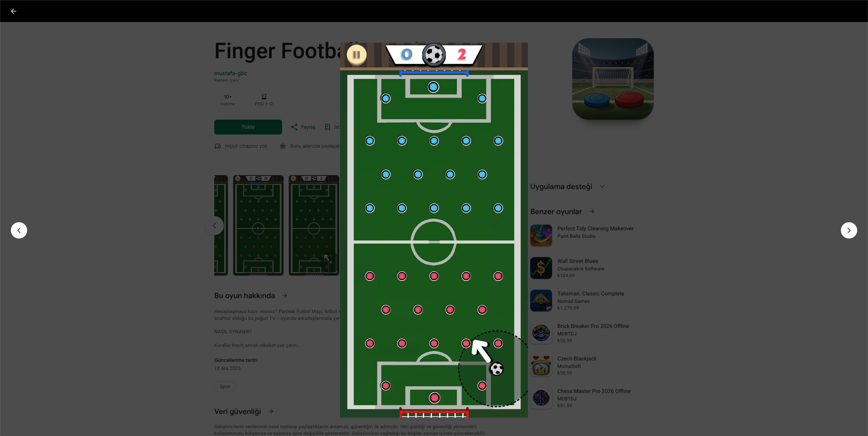Show the previous screenshot in the viewer
Screen dimensions: 868x436
pyautogui.click(x=19, y=230)
